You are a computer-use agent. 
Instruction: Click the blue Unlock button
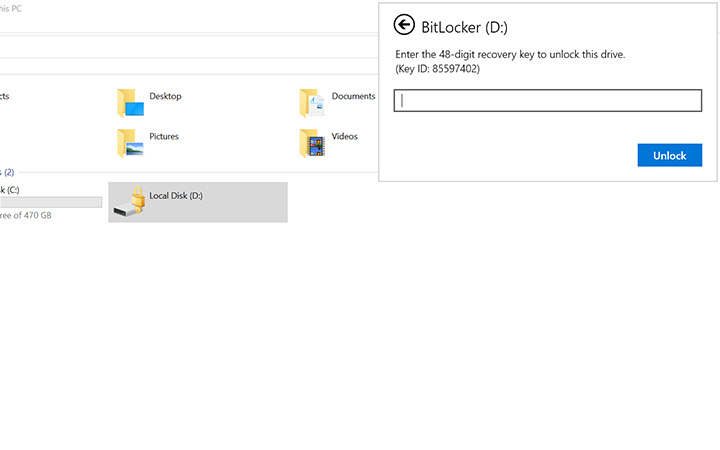669,155
